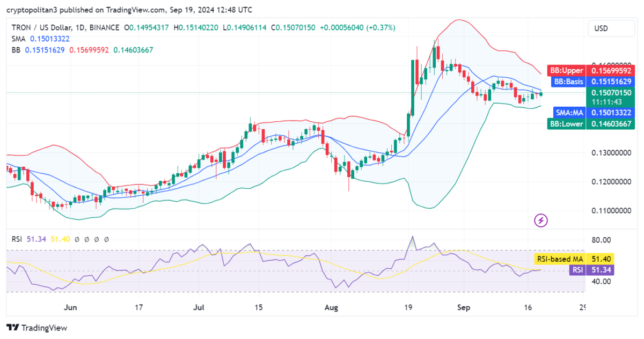
Task: Click the 0.12000000 price axis label
Action: [611, 182]
